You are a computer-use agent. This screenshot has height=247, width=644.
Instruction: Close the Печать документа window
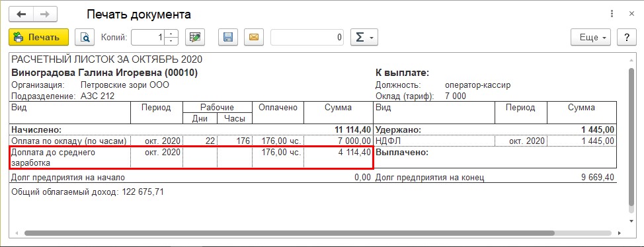click(631, 14)
